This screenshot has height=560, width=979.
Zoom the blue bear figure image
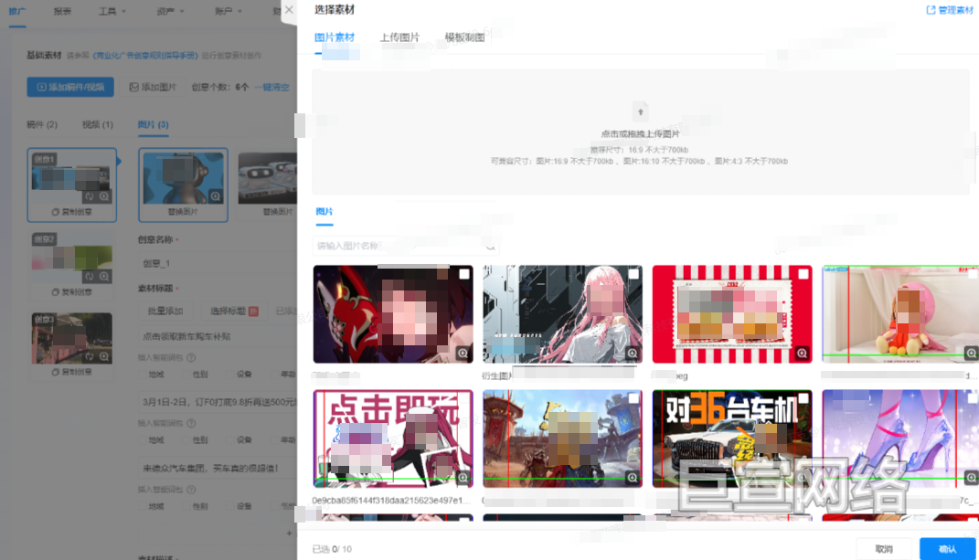tap(216, 196)
